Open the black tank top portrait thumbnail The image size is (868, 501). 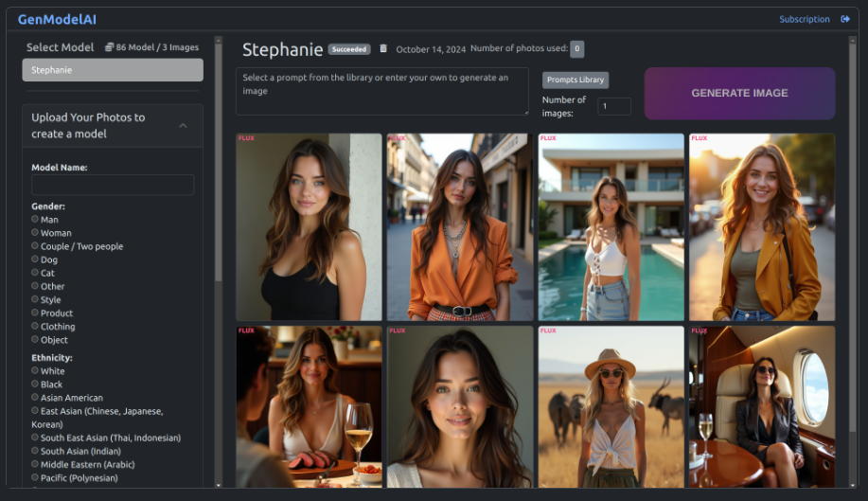pos(309,227)
